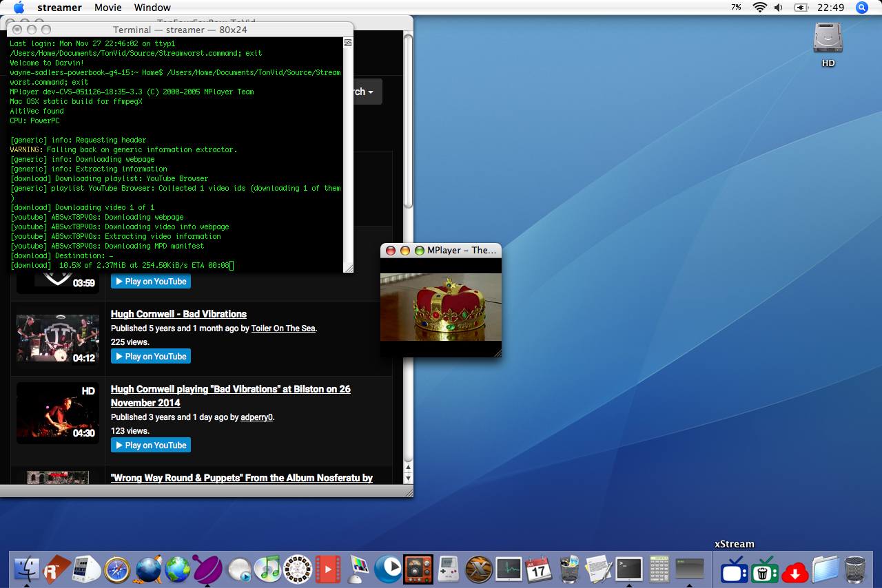Play on YouTube for Bilston 2014 video

point(151,445)
